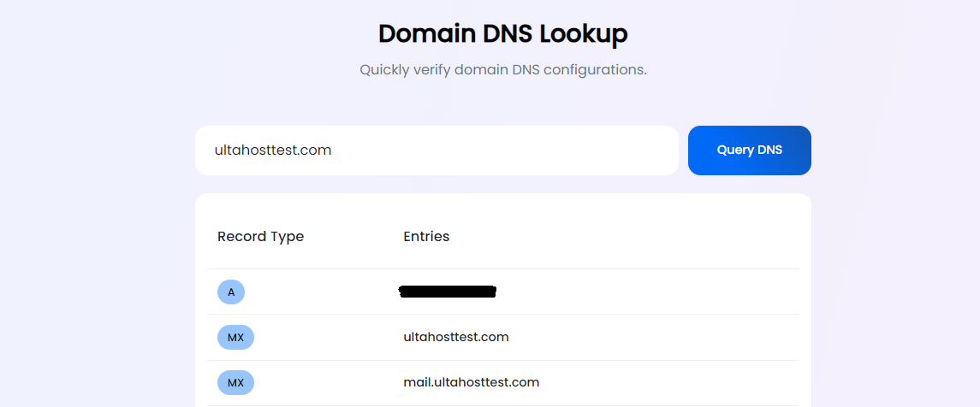
Task: Click the word 'Quickly' in the subtitle
Action: [385, 69]
